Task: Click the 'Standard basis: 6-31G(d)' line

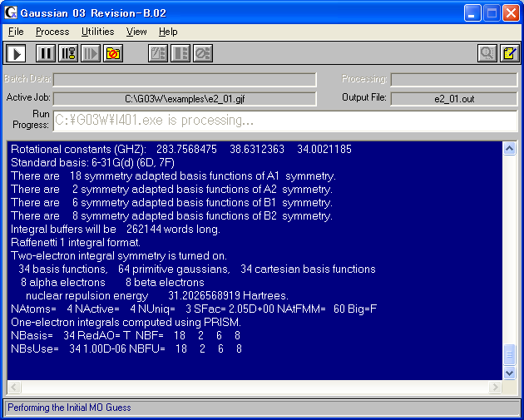Action: (92, 163)
